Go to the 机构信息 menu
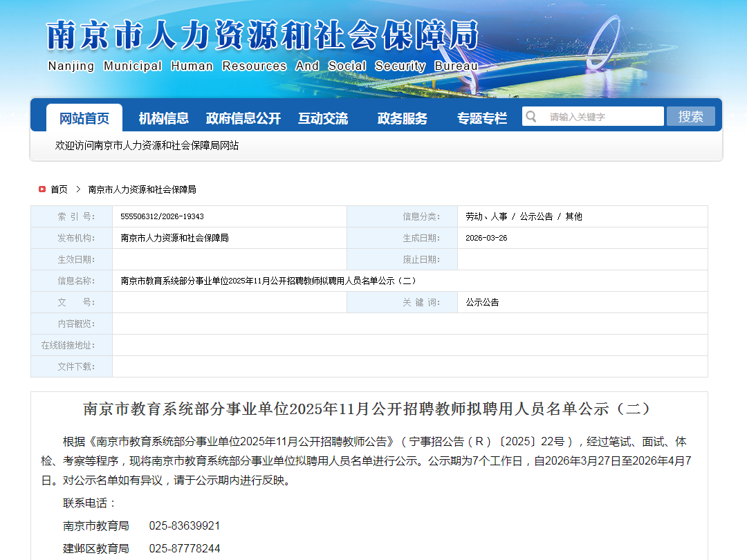747x560 pixels. coord(163,118)
